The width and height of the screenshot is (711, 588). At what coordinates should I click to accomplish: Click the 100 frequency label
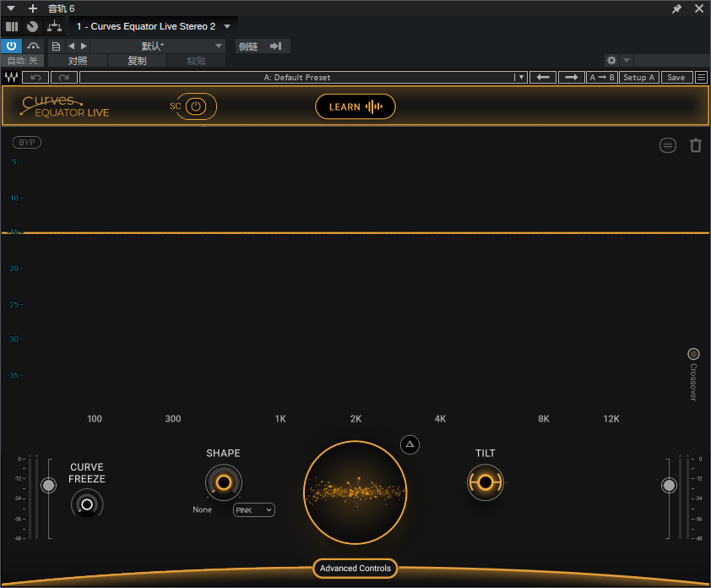click(95, 419)
